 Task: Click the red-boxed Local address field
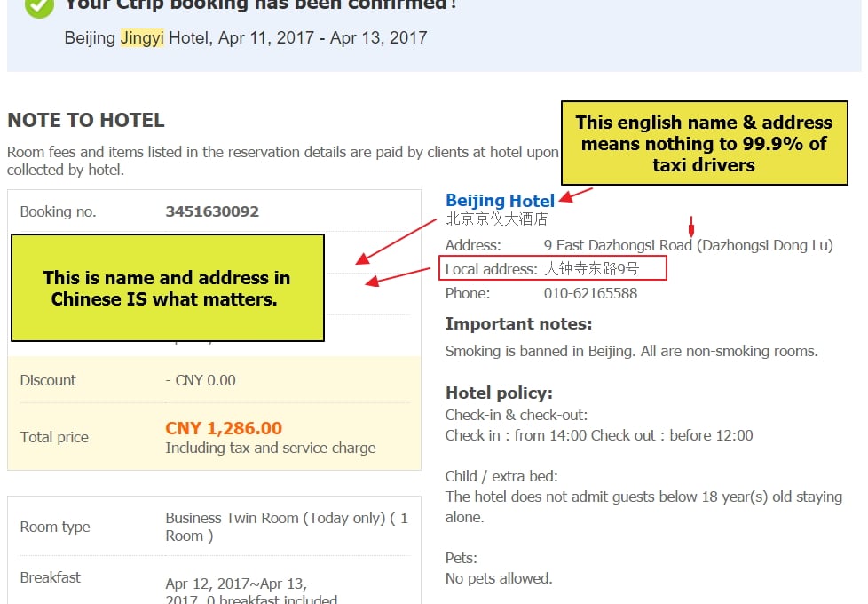pos(552,268)
